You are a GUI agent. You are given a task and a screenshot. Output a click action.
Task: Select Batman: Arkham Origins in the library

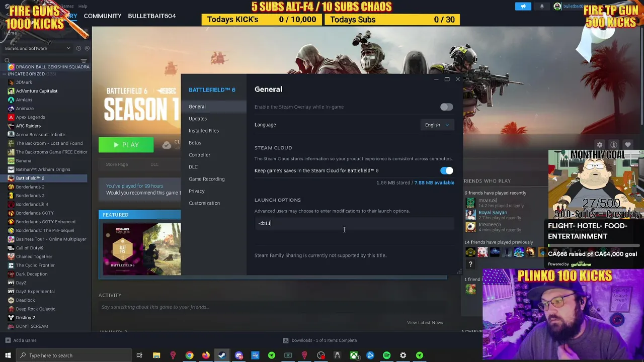(43, 169)
